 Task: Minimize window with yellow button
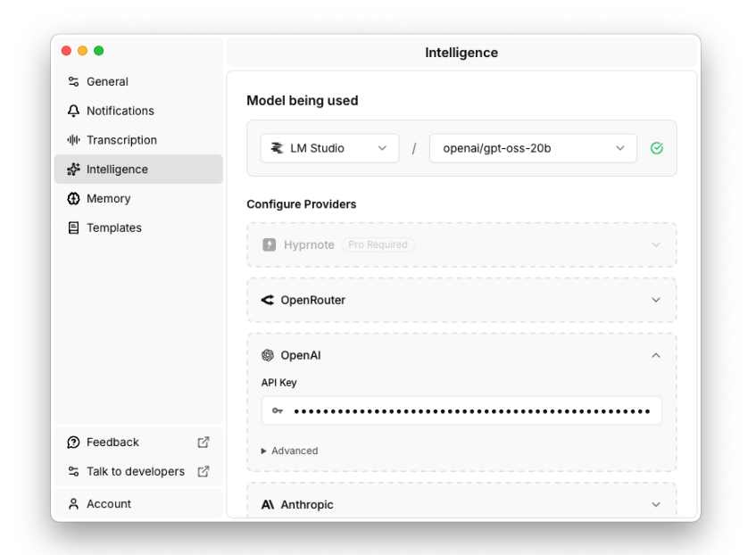[x=82, y=51]
